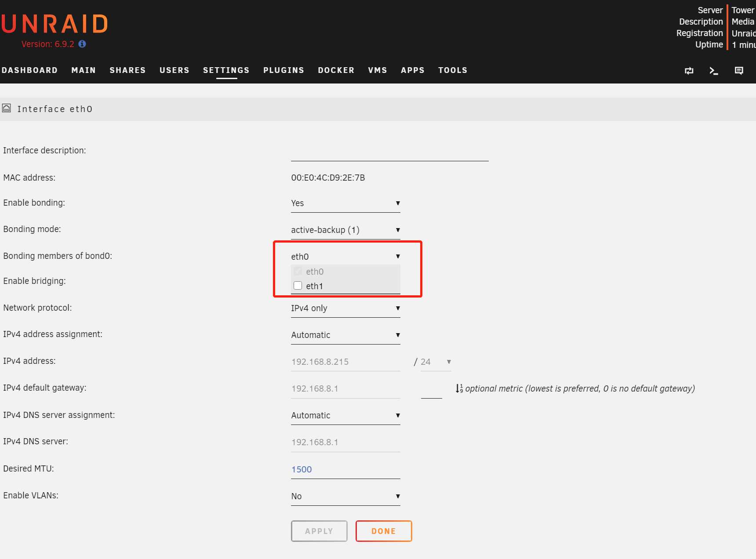Open the Tools tab
The height and width of the screenshot is (559, 756).
(453, 70)
